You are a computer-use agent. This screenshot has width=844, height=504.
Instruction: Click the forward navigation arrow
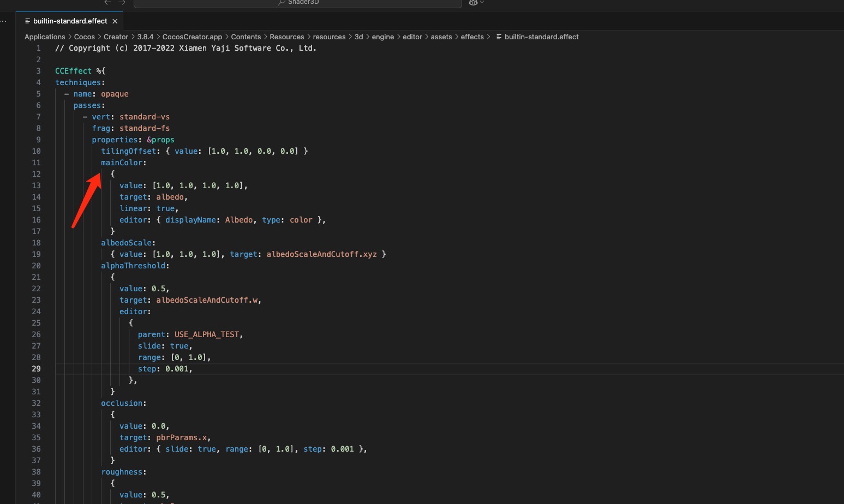point(122,2)
